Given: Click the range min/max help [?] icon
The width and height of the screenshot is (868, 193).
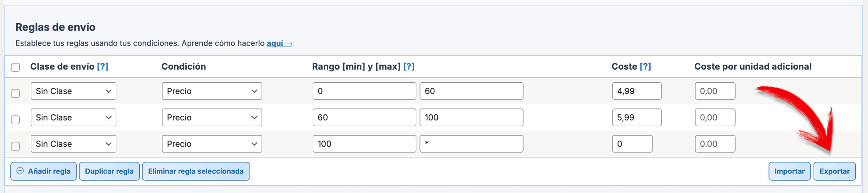Looking at the screenshot, I should [409, 66].
